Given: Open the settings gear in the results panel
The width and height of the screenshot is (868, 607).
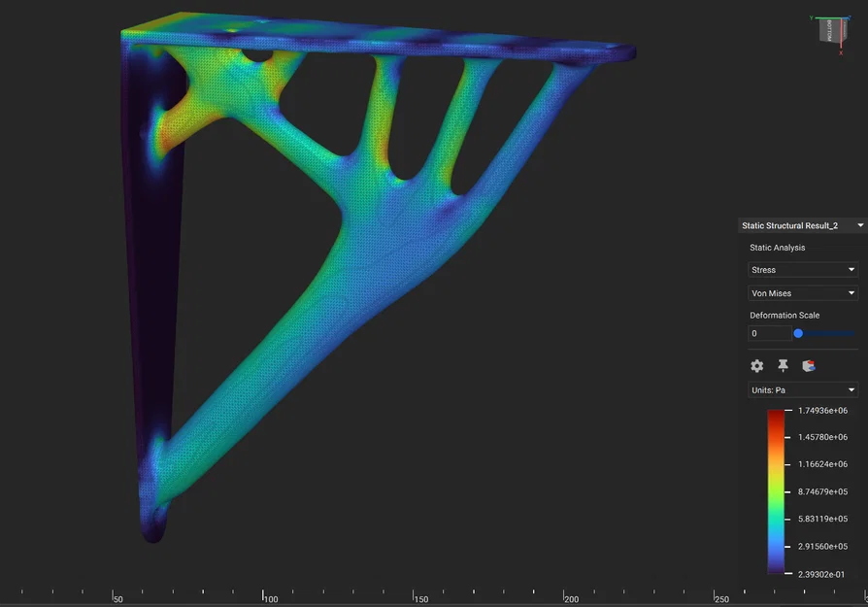Looking at the screenshot, I should 756,366.
